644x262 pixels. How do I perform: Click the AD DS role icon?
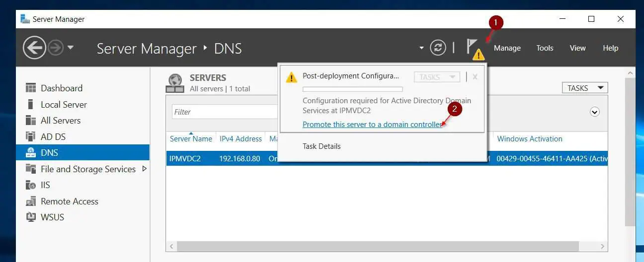click(x=31, y=137)
